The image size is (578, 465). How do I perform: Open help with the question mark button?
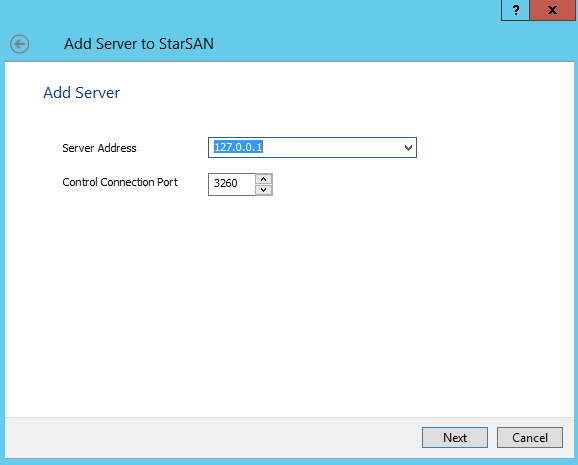(x=515, y=10)
